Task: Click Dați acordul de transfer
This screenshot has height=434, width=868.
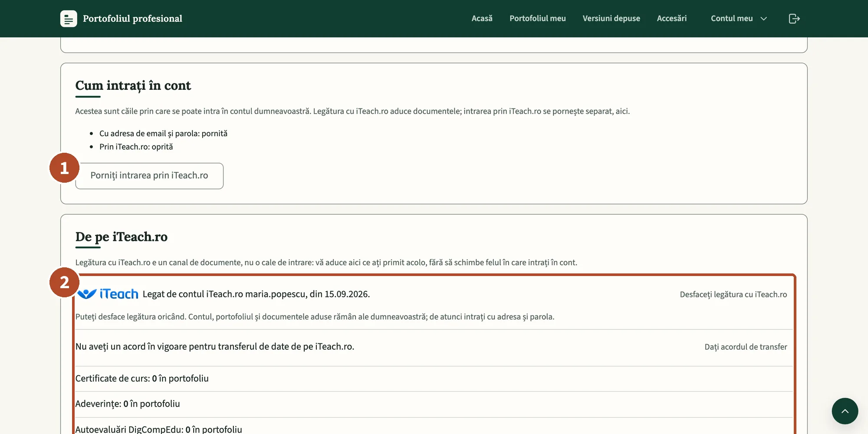Action: pyautogui.click(x=746, y=347)
